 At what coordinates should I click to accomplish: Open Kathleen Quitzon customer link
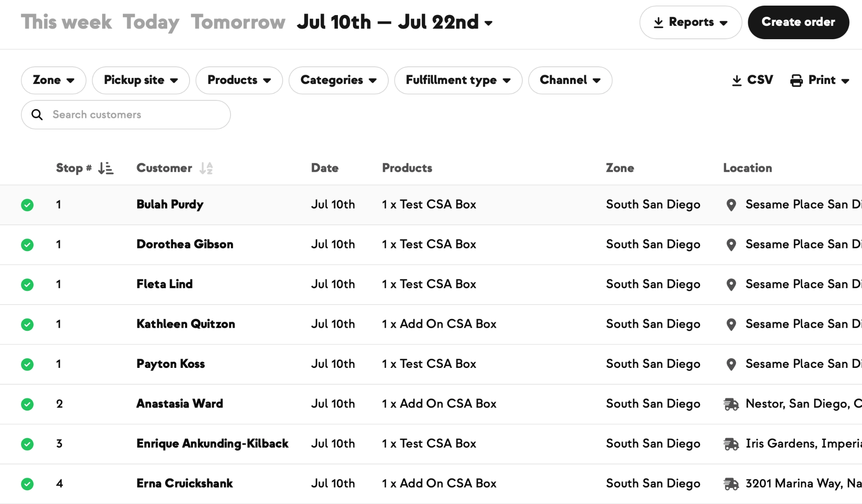coord(186,324)
